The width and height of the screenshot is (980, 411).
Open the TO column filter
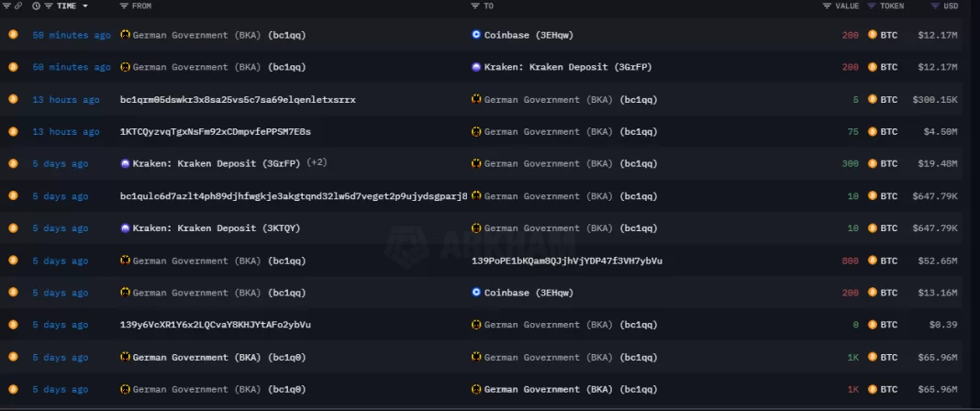[475, 6]
